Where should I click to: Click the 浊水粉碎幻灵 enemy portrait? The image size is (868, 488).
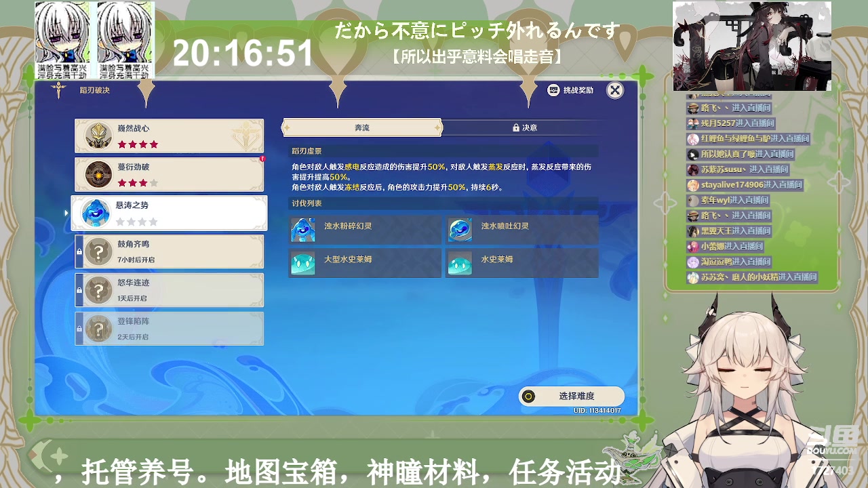(x=302, y=230)
